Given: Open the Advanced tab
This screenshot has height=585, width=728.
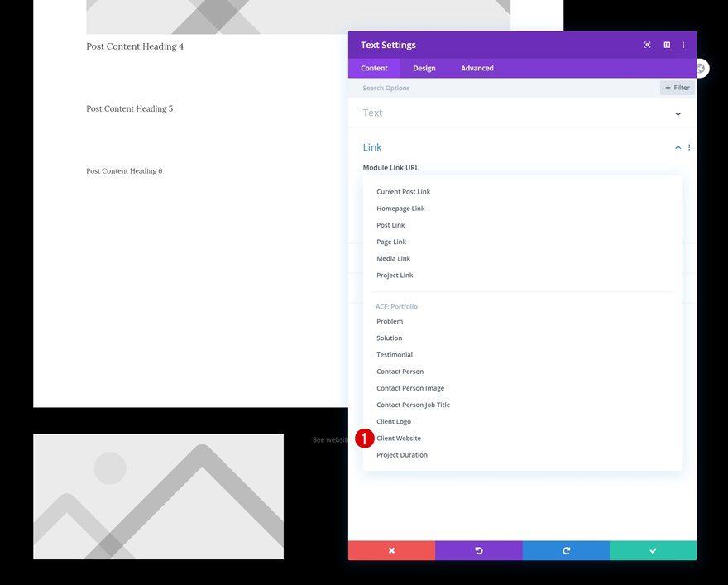Looking at the screenshot, I should 477,68.
